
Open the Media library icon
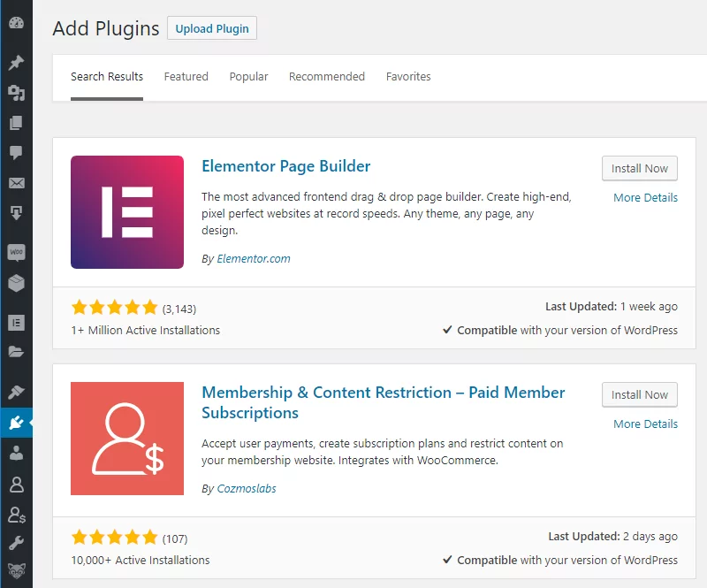click(x=16, y=93)
